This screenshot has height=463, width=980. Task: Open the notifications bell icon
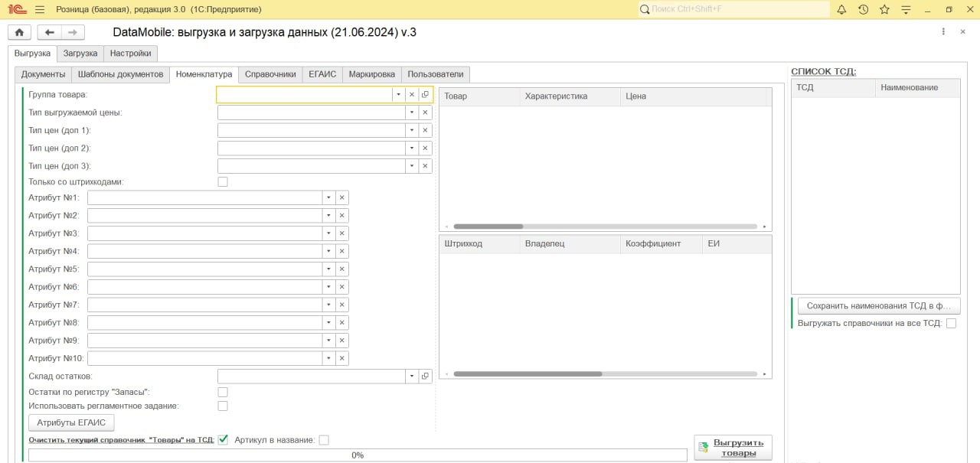point(841,9)
